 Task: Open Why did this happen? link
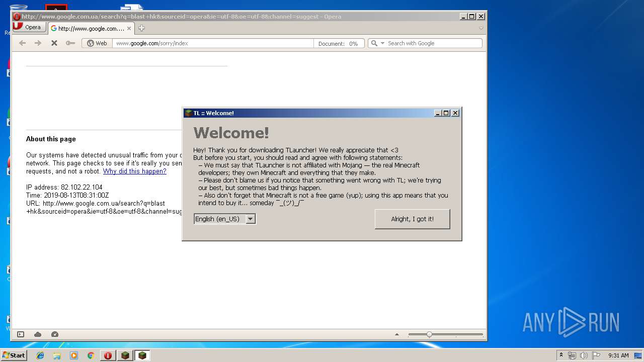coord(135,171)
